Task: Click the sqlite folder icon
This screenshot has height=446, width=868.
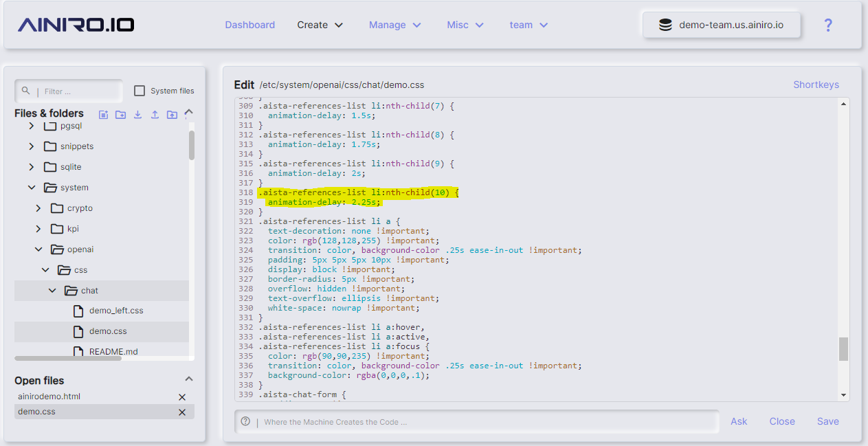Action: tap(49, 167)
